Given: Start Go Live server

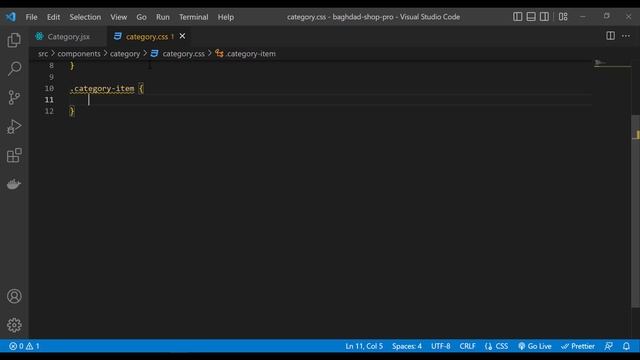Looking at the screenshot, I should point(535,346).
